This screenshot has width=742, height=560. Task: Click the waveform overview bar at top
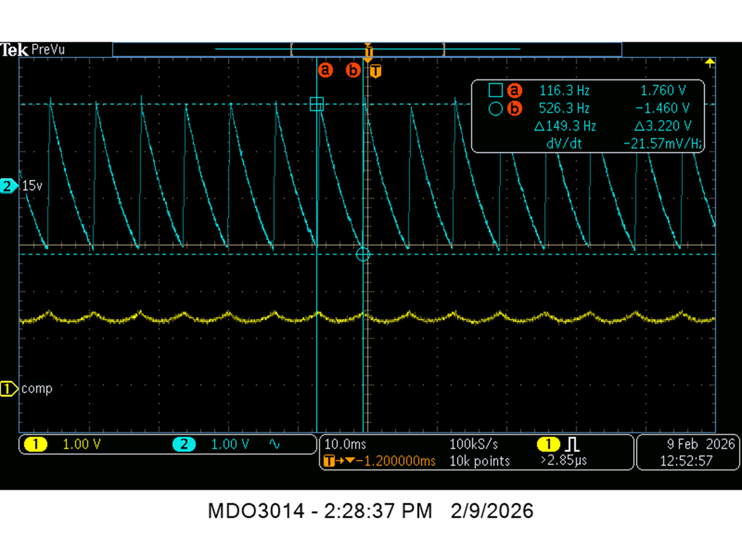tap(367, 49)
